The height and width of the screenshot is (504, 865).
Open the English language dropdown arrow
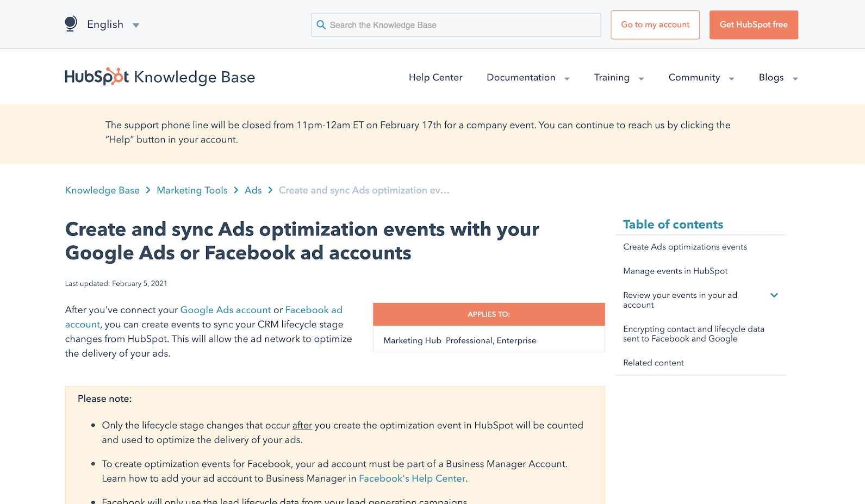tap(136, 25)
